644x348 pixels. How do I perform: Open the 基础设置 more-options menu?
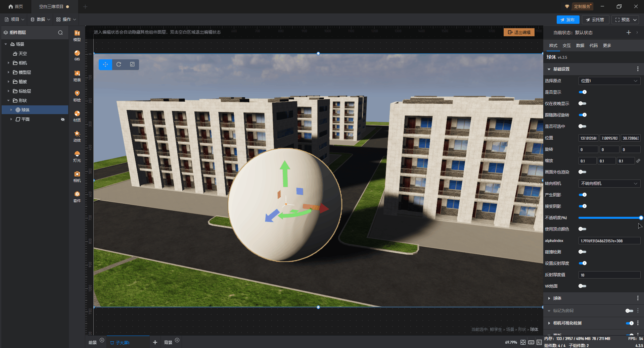pos(638,69)
